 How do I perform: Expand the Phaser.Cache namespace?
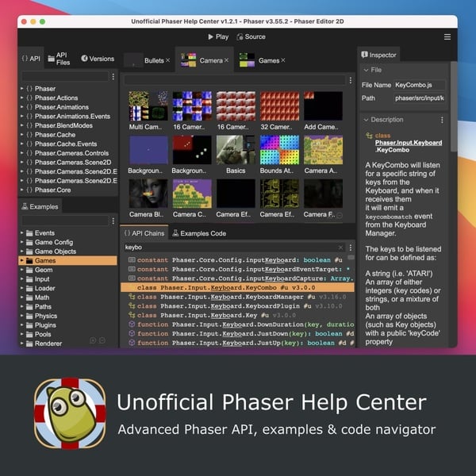pos(22,135)
